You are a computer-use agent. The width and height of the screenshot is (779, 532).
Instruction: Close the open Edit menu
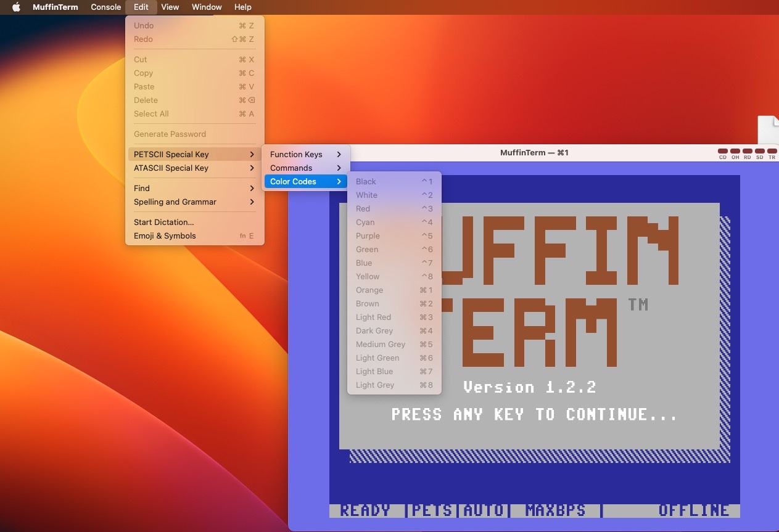click(x=141, y=7)
